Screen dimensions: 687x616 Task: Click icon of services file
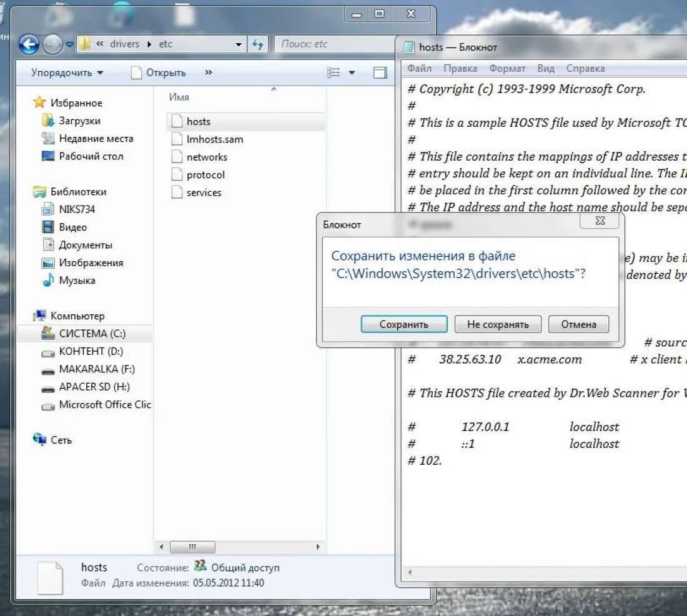pyautogui.click(x=177, y=192)
